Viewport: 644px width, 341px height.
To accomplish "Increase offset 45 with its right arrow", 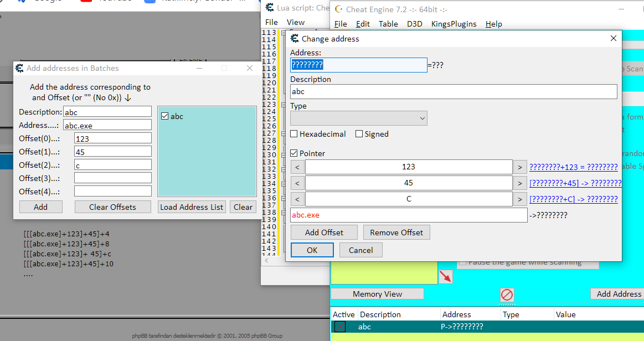I will (x=520, y=183).
